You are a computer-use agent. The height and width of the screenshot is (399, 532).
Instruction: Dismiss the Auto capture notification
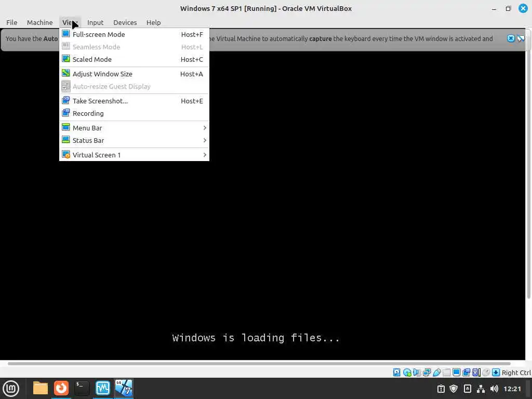pos(511,38)
